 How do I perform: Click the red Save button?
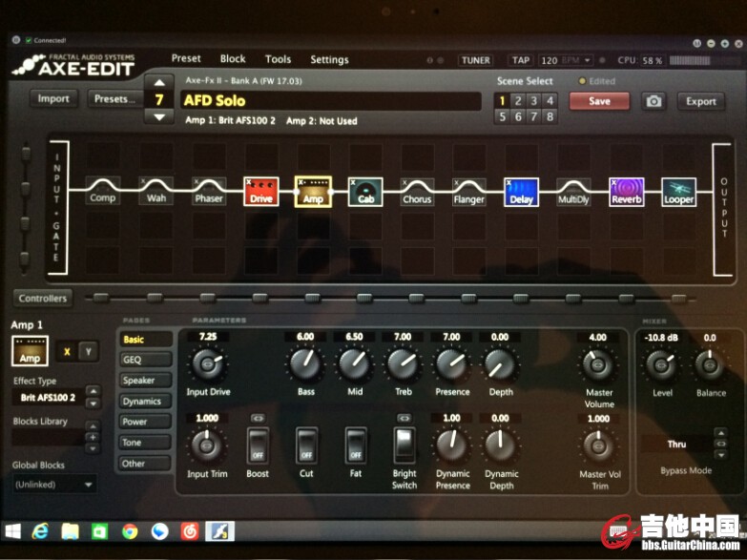pos(599,101)
